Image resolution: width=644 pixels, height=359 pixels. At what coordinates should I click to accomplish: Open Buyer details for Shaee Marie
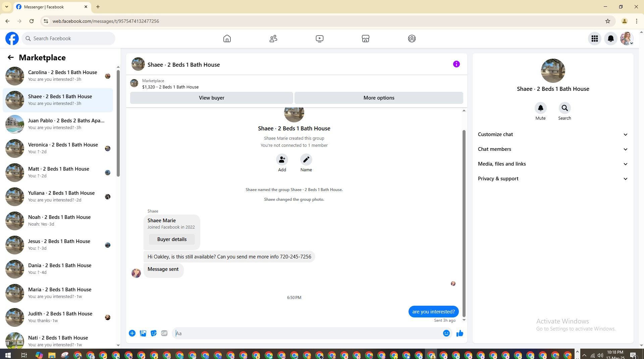(x=172, y=239)
